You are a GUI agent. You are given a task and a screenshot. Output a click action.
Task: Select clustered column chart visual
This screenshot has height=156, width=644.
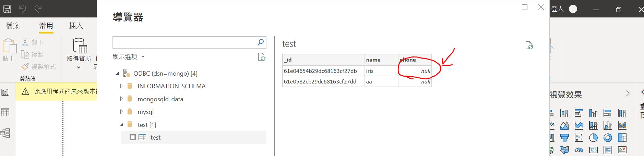[593, 113]
